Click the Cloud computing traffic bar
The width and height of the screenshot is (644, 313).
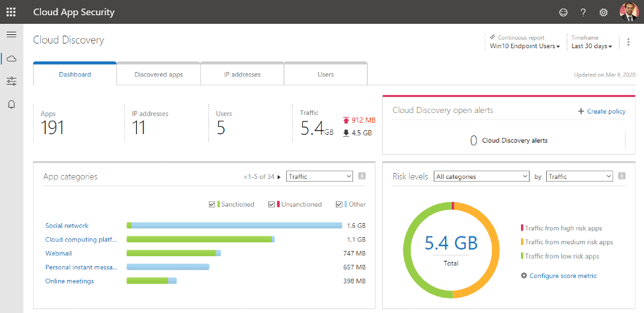pos(200,239)
